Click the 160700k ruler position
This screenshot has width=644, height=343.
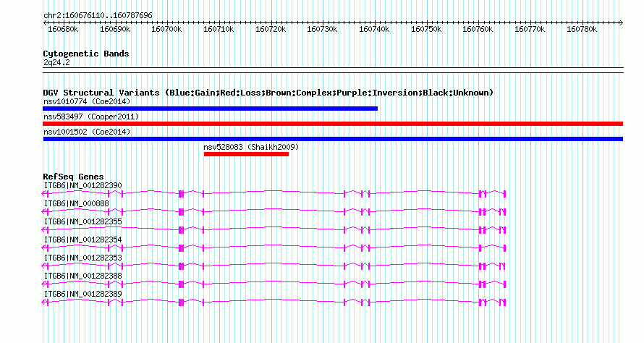point(166,30)
